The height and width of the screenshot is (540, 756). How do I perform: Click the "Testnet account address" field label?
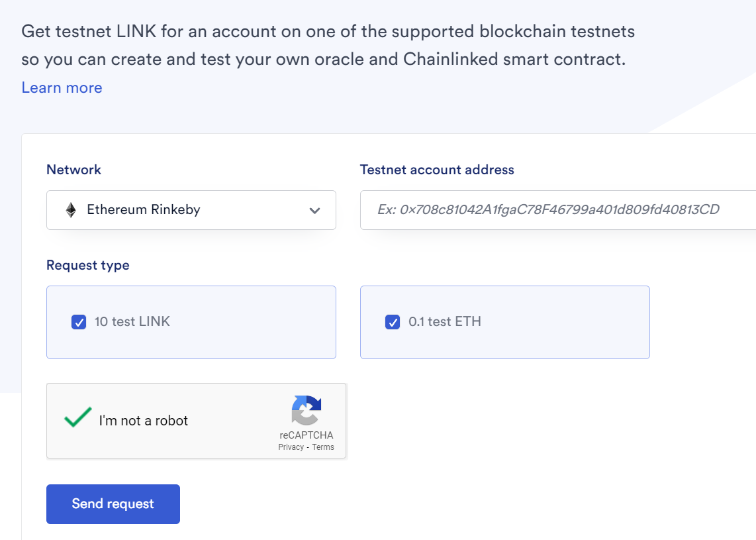(437, 170)
